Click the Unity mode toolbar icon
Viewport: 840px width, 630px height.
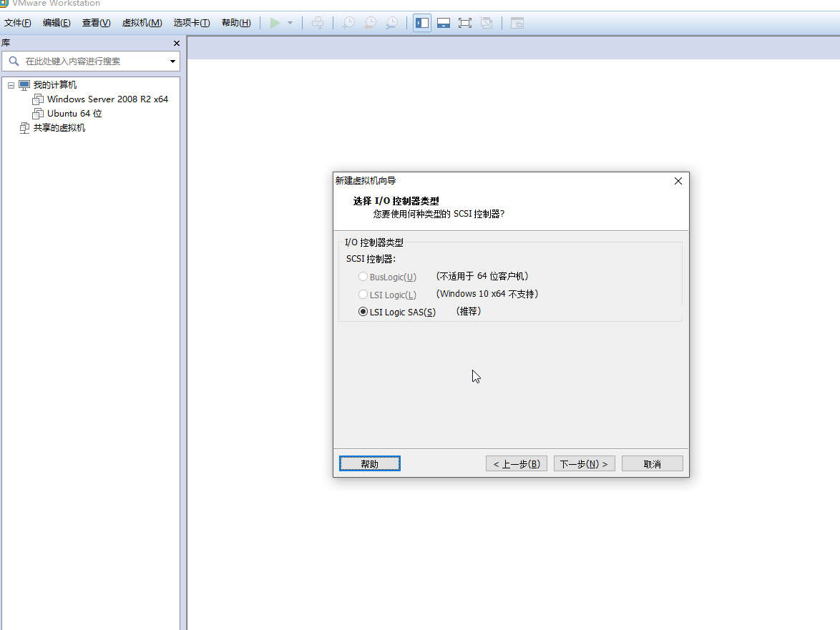487,23
